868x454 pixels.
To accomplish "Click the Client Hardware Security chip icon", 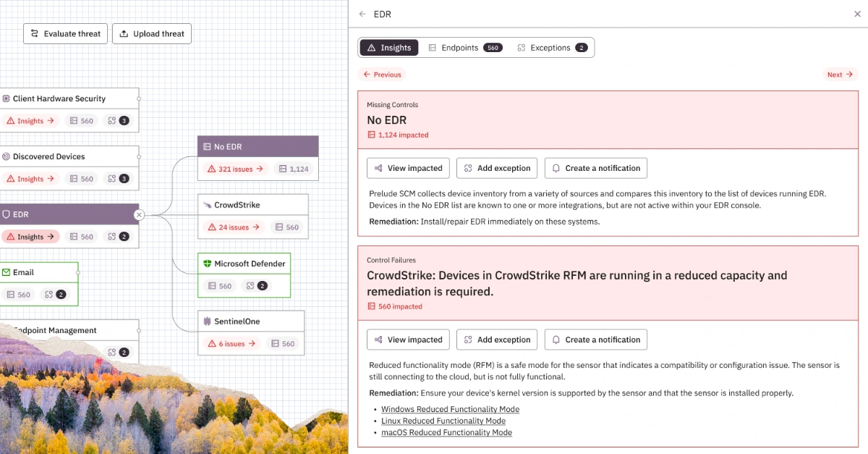I will coord(7,98).
